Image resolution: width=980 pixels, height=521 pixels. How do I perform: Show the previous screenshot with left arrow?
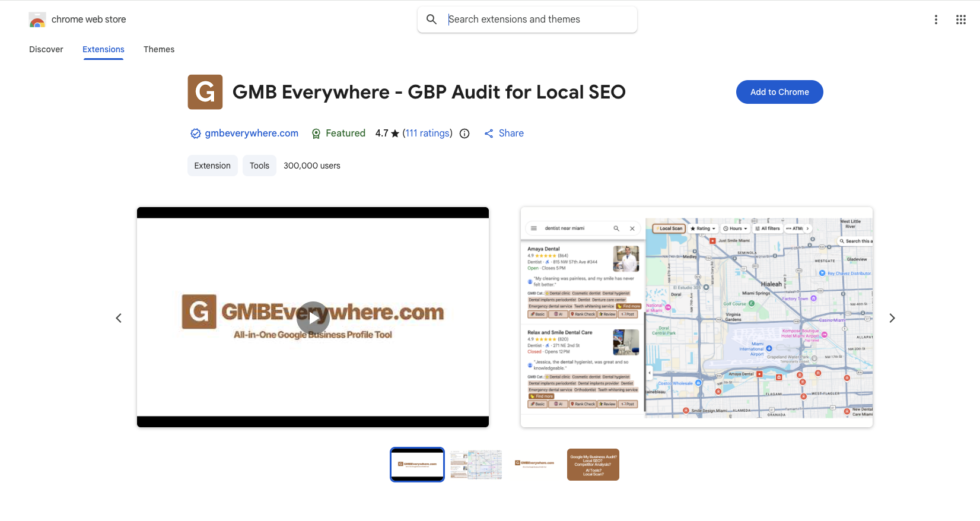119,318
